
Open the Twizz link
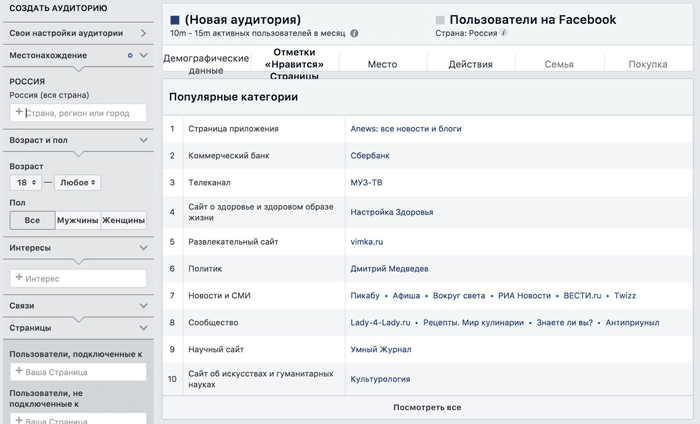click(625, 295)
